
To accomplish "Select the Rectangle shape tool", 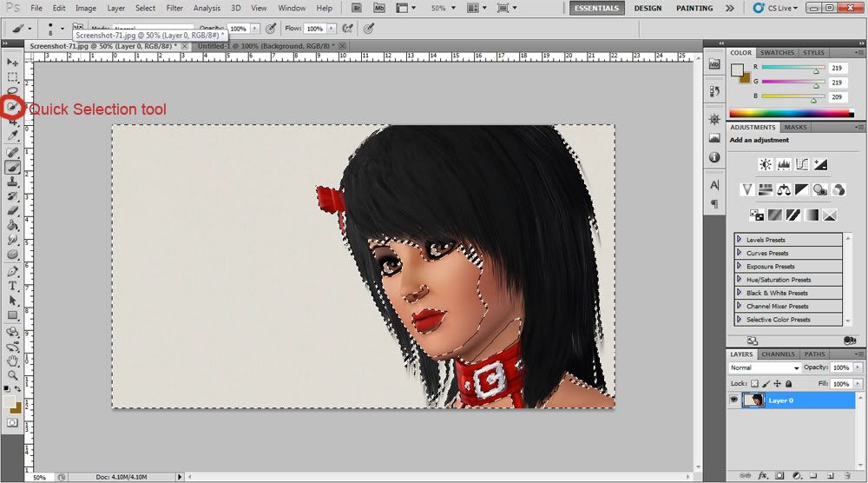I will click(x=12, y=315).
